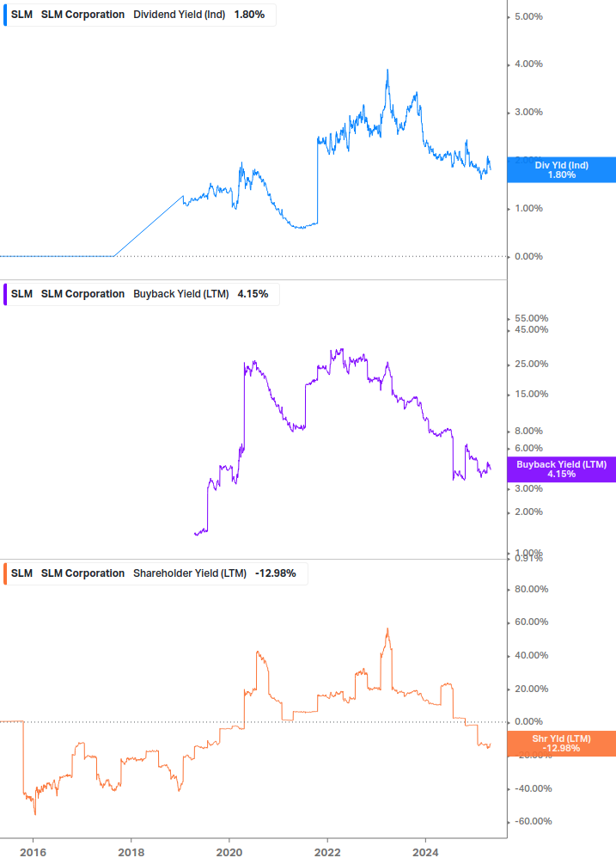Click the 8.00% tick on buyback yield axis

(x=528, y=431)
